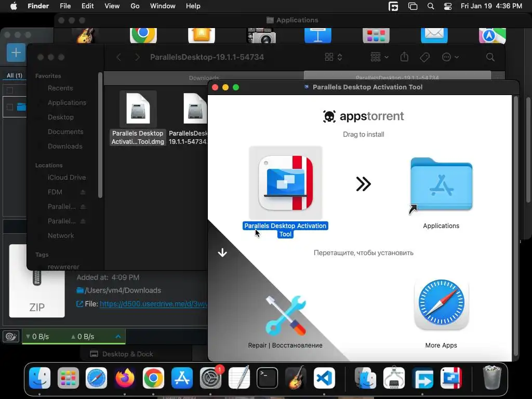This screenshot has height=399, width=532.
Task: Click the Finder tag button
Action: click(x=424, y=57)
